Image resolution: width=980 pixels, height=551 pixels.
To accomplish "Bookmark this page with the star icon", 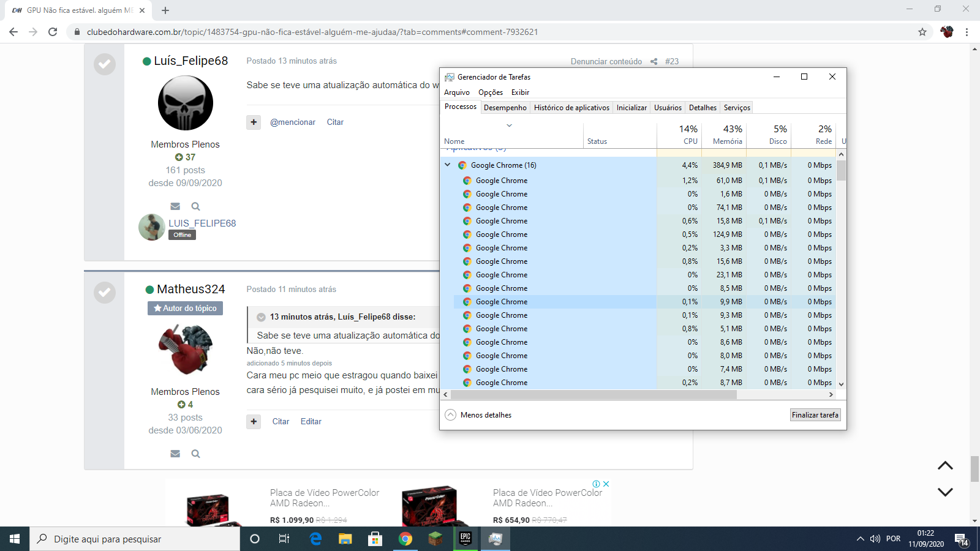I will (922, 32).
